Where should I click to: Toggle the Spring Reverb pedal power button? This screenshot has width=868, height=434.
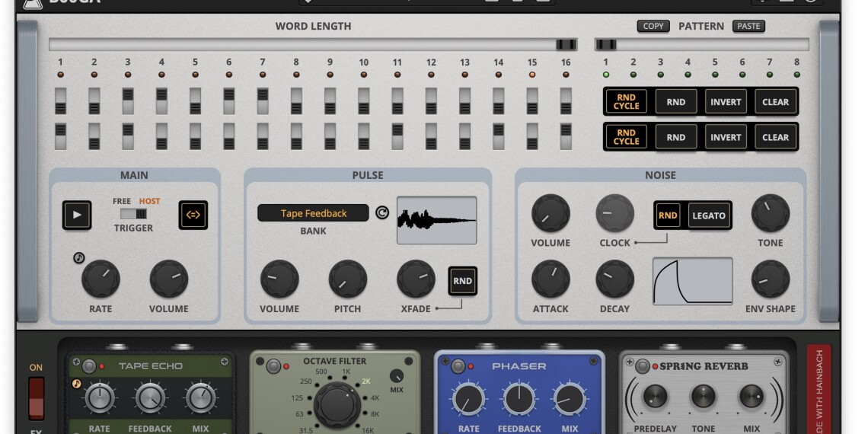click(x=643, y=367)
